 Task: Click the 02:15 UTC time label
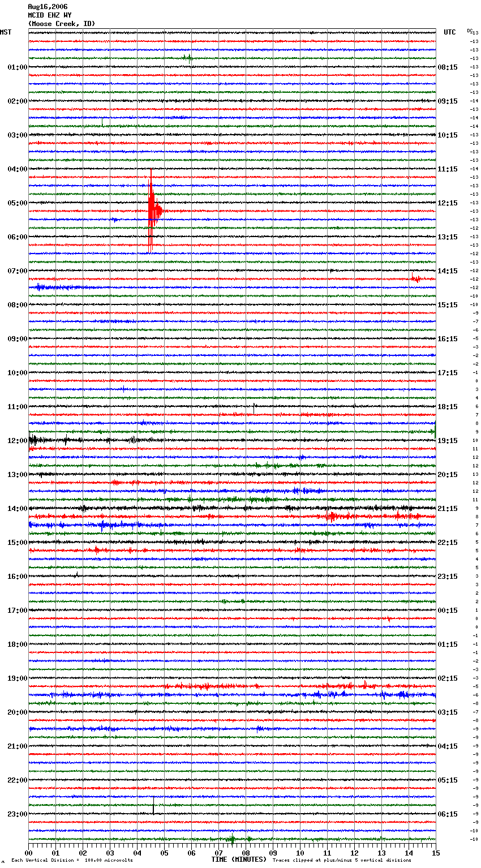click(448, 678)
